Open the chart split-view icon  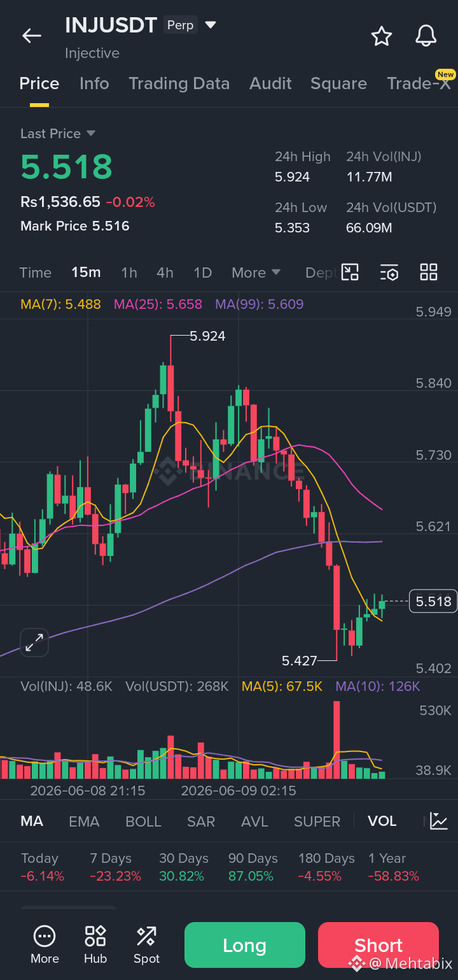click(x=350, y=273)
